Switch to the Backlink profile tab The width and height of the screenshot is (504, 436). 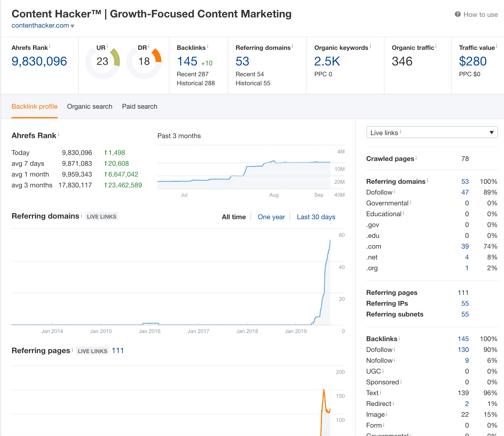pyautogui.click(x=35, y=107)
